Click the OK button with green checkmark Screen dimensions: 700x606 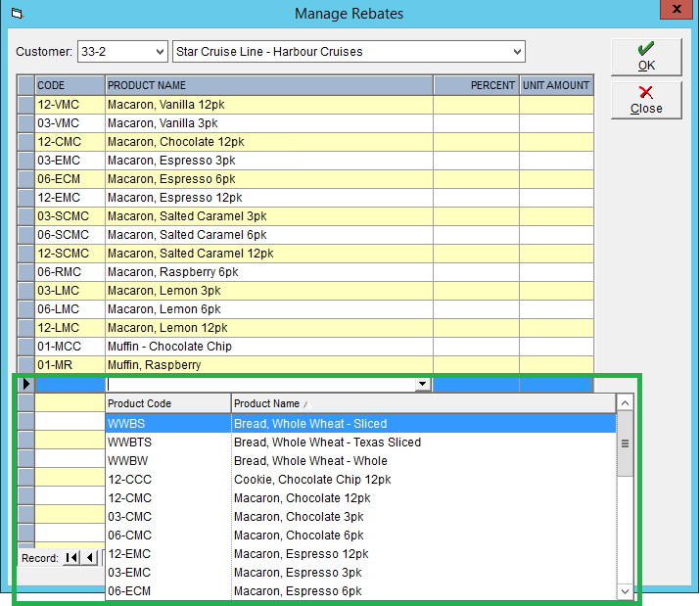(x=646, y=57)
